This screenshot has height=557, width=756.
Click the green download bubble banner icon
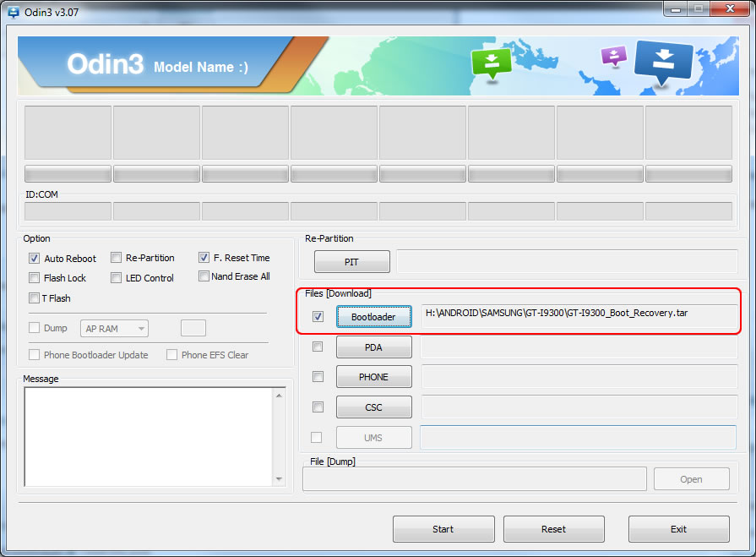pyautogui.click(x=492, y=63)
